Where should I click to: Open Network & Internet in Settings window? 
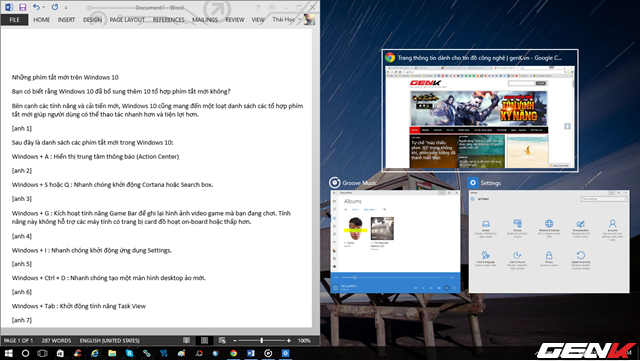(x=549, y=228)
